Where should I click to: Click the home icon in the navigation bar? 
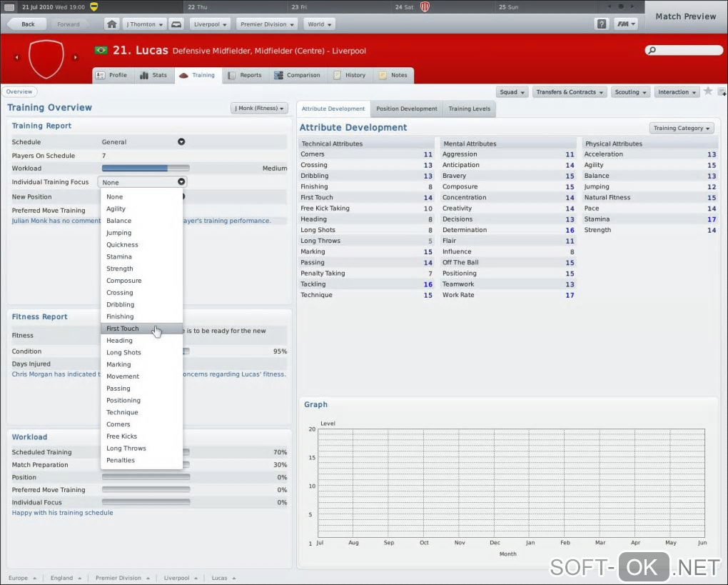pyautogui.click(x=111, y=24)
